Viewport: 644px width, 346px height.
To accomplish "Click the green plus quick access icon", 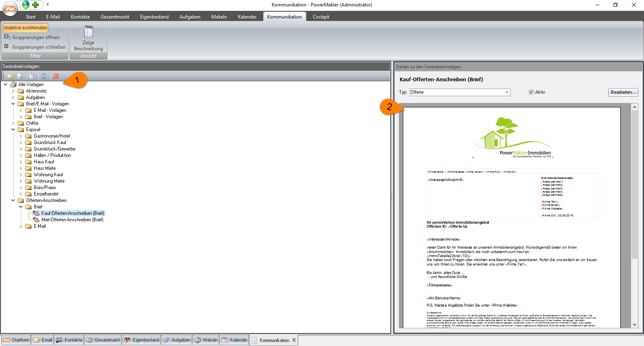I will point(35,5).
